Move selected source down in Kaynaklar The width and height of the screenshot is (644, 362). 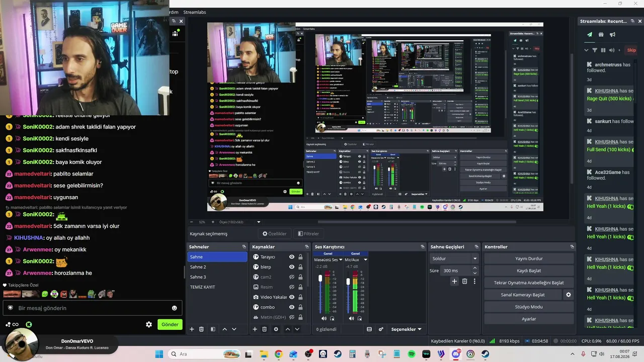[x=297, y=329]
